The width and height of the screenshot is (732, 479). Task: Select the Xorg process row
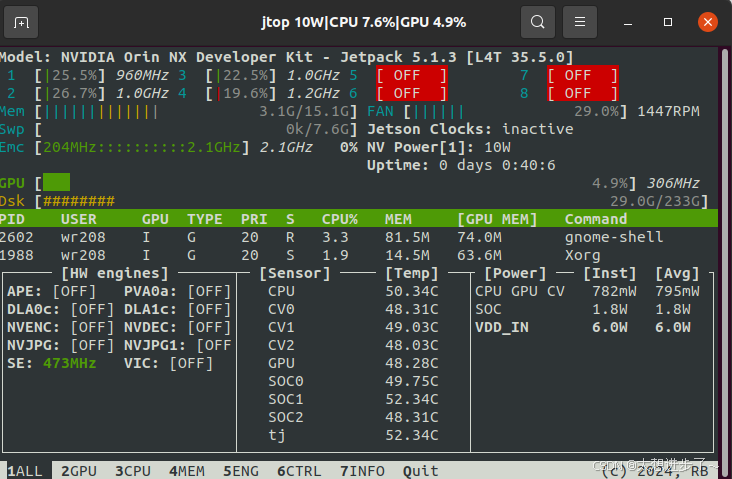[359, 255]
